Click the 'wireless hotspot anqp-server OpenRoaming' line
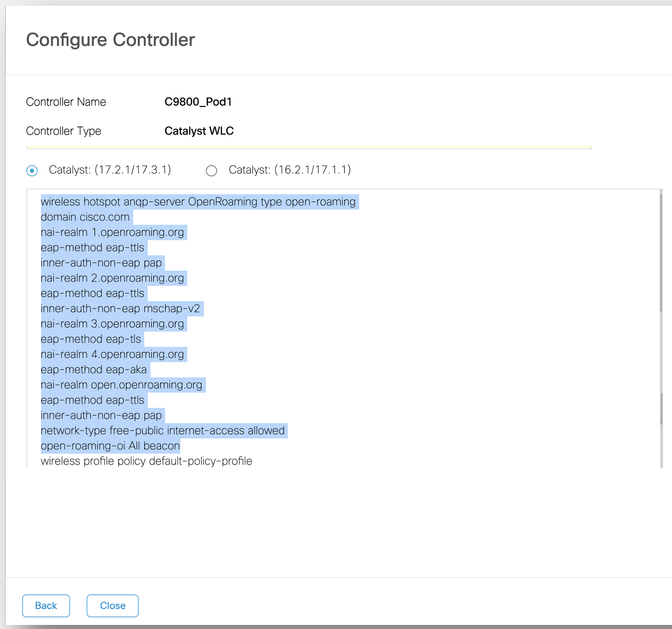This screenshot has width=672, height=629. pyautogui.click(x=198, y=202)
